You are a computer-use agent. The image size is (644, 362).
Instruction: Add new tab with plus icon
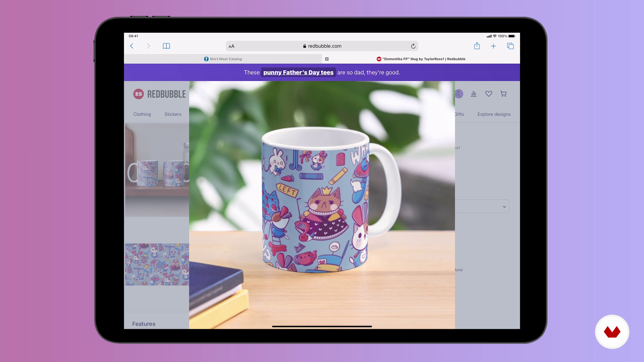pos(493,46)
